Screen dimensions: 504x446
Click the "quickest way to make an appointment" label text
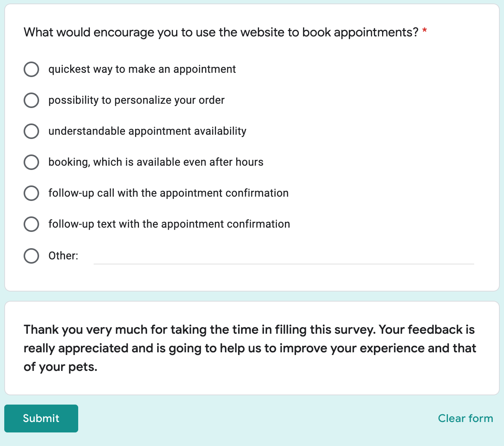(x=142, y=69)
